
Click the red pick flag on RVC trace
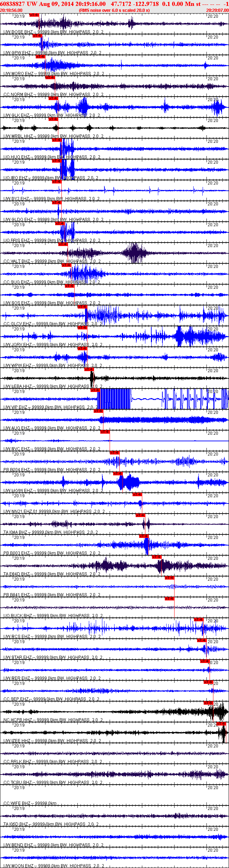[105, 432]
